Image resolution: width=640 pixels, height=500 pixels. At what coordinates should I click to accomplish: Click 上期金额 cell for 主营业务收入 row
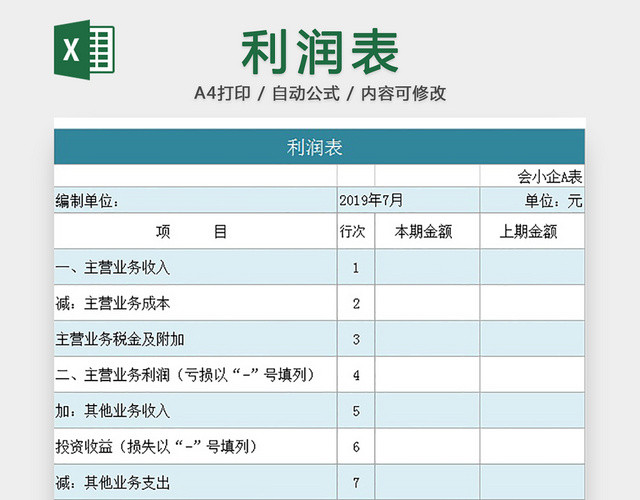pos(532,267)
